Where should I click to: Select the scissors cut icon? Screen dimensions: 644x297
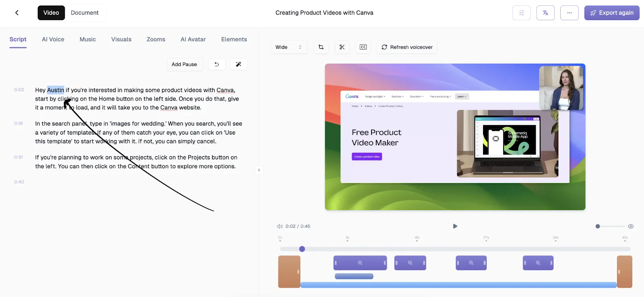342,47
